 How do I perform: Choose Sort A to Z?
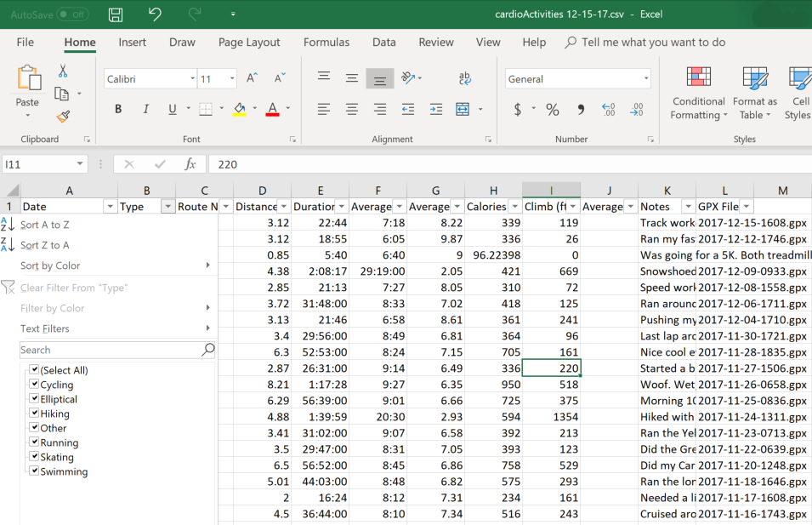(x=44, y=225)
